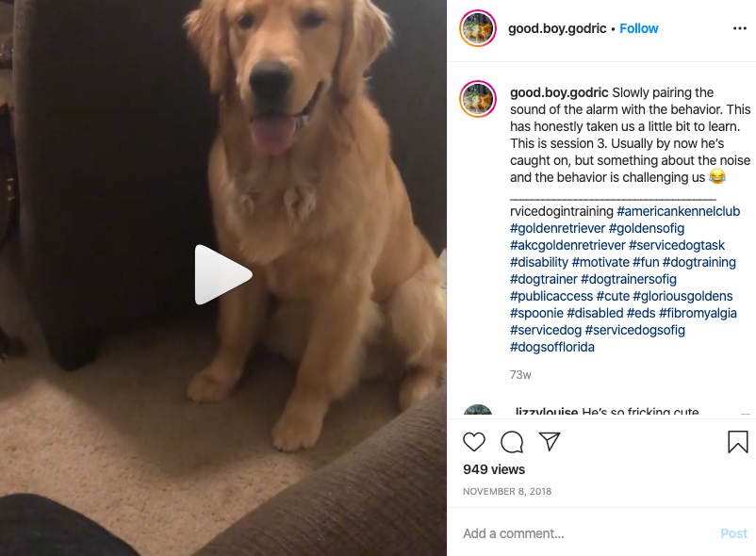Open lizzylouise commenter avatar

[478, 411]
